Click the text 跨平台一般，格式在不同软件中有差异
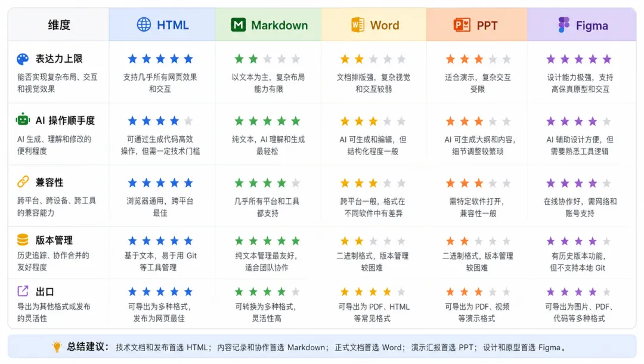 [373, 207]
